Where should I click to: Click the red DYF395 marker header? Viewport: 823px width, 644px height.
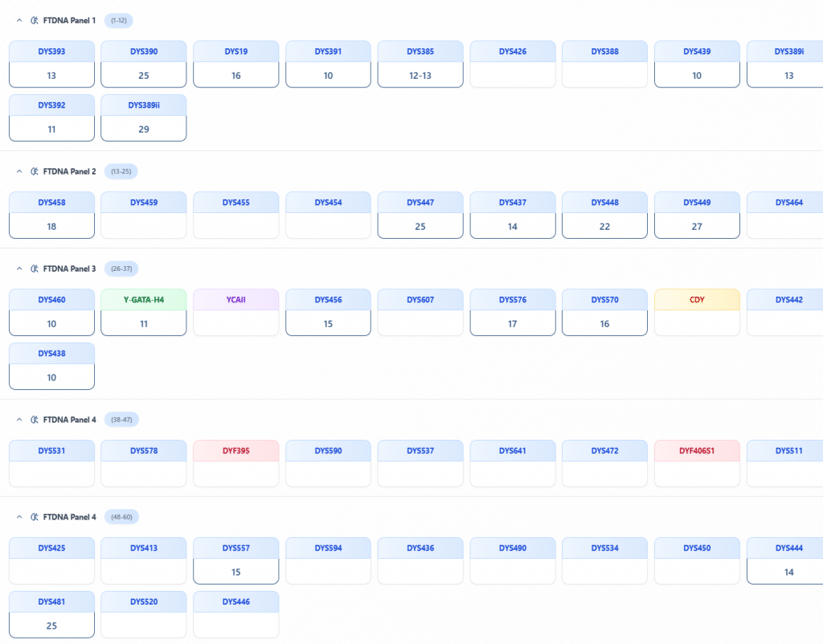(235, 451)
